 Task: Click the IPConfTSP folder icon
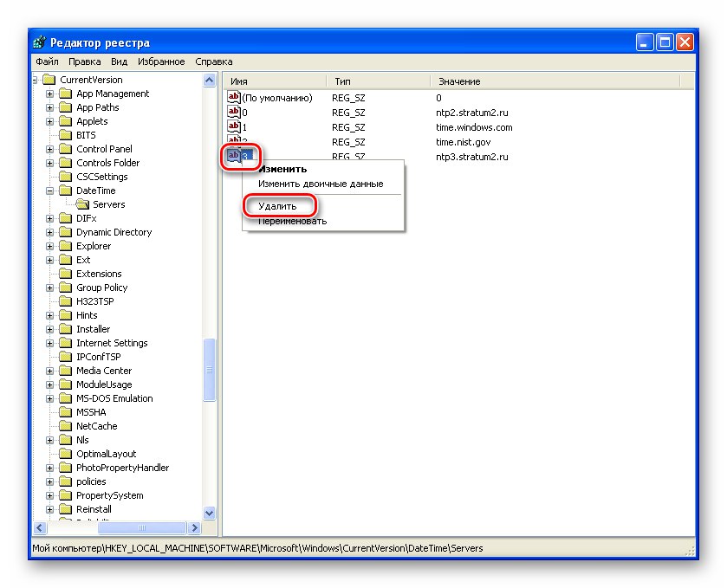pyautogui.click(x=65, y=357)
